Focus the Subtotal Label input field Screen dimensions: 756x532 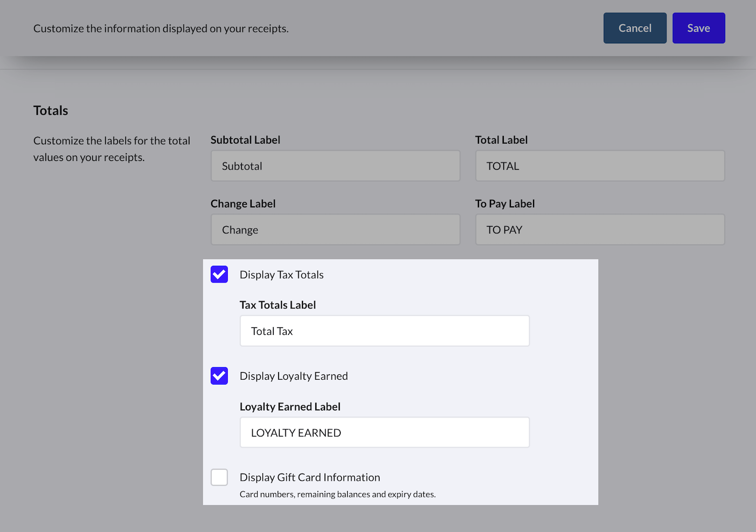click(335, 166)
